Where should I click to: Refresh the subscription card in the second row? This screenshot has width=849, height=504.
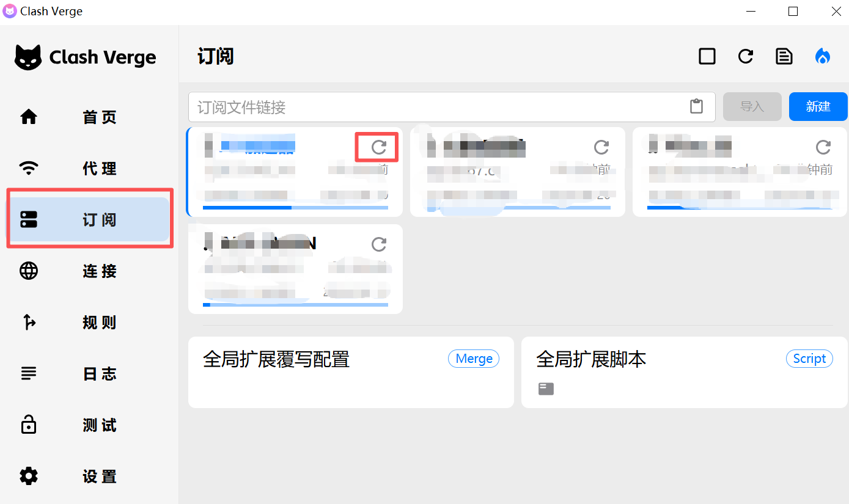point(379,244)
